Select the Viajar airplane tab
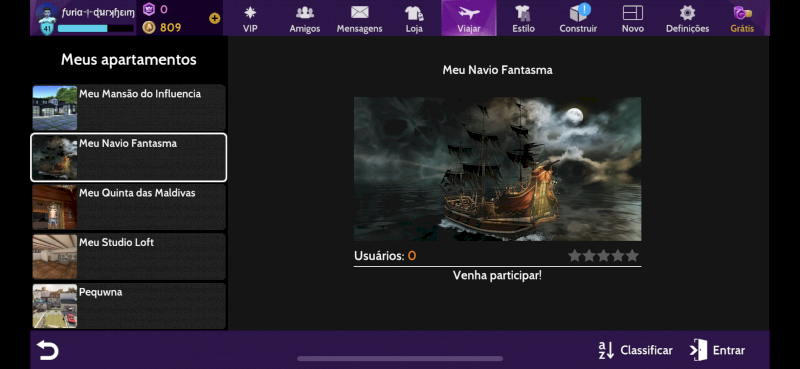This screenshot has height=369, width=800. tap(468, 18)
